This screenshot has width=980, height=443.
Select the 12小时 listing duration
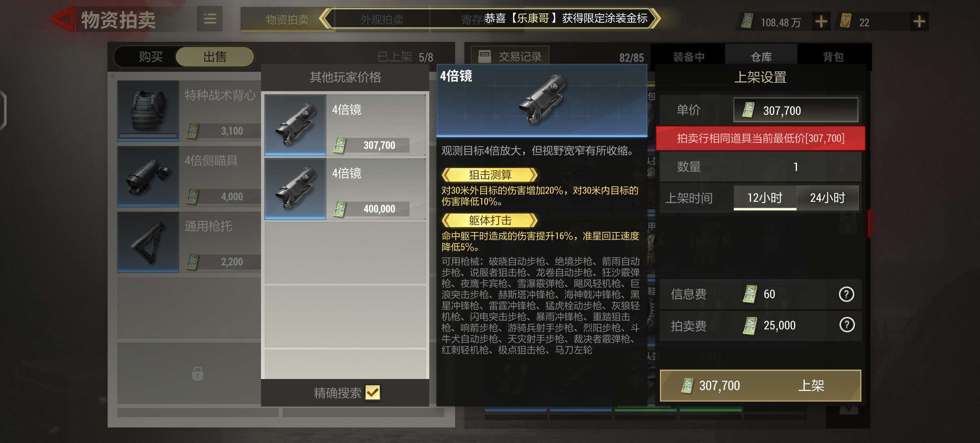click(765, 198)
